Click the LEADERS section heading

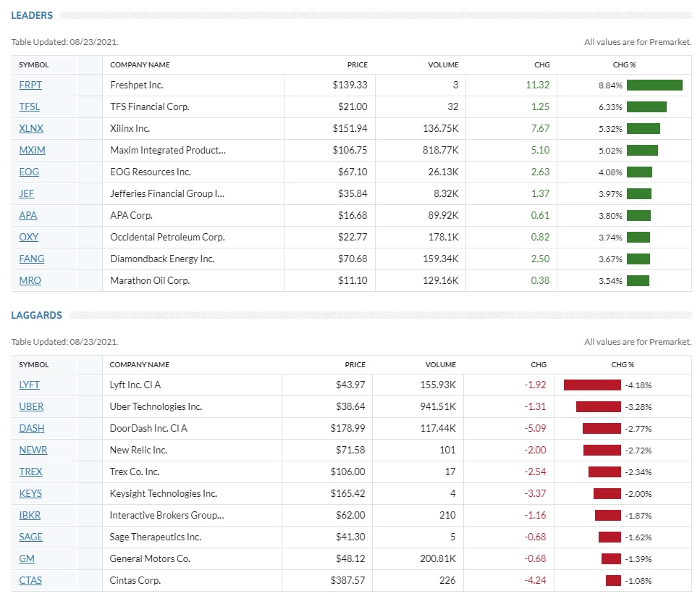[32, 15]
